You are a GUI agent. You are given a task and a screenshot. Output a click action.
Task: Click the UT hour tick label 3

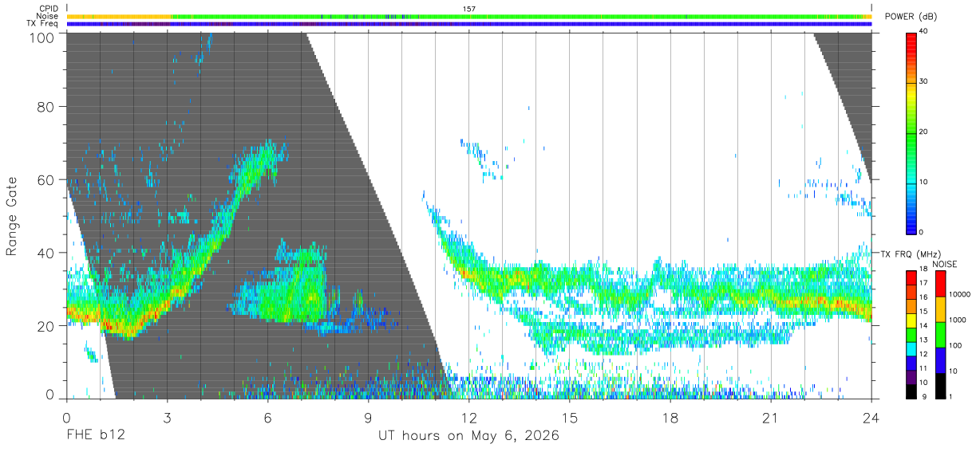point(167,417)
